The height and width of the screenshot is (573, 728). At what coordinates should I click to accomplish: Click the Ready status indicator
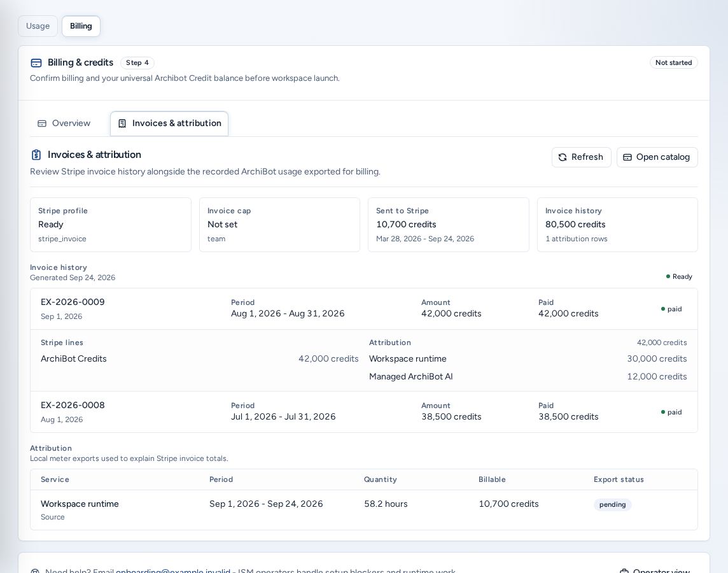[679, 277]
